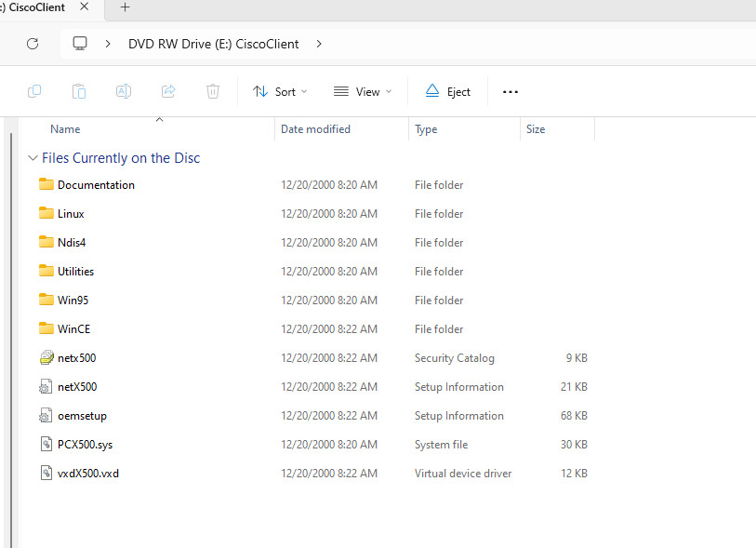Eject the disc
Screen dimensions: 756x548
pos(448,91)
